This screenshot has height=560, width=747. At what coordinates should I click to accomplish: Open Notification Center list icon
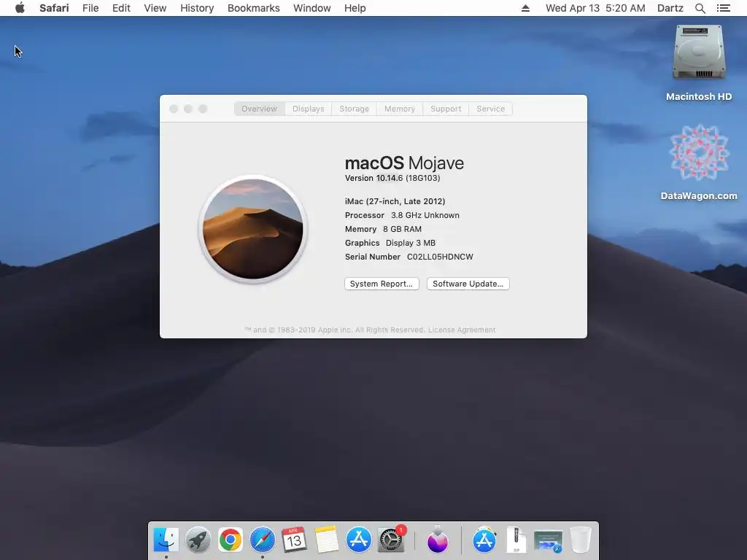(x=723, y=8)
